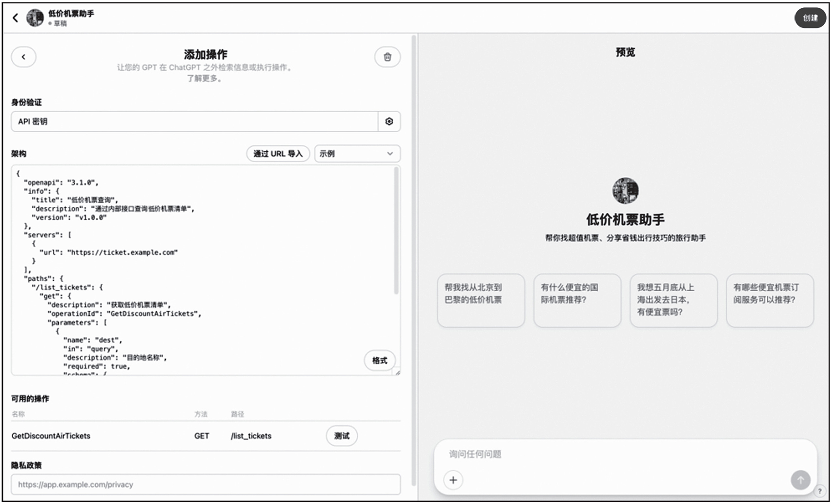The width and height of the screenshot is (832, 504).
Task: Click the "operationId" line in schema
Action: pyautogui.click(x=124, y=313)
